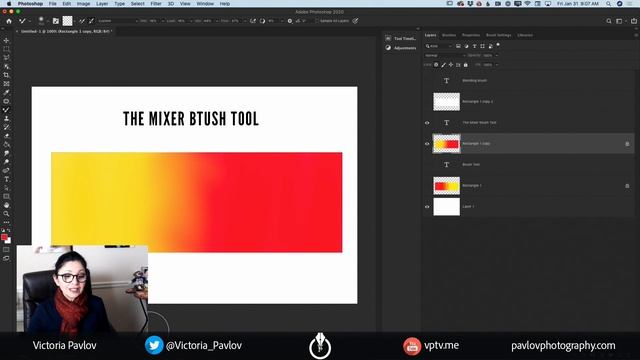Screen dimensions: 640x360
Task: Click the foreground red color swatch
Action: point(4,237)
